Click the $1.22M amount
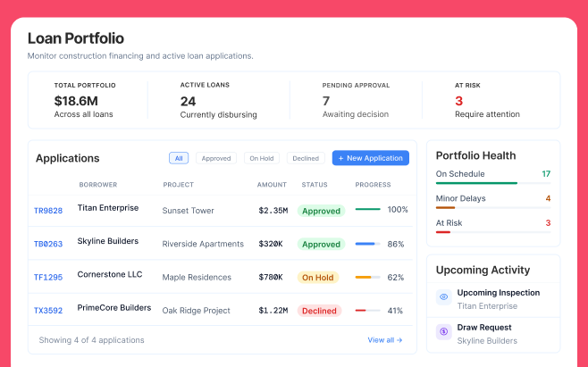588x367 pixels. point(273,311)
